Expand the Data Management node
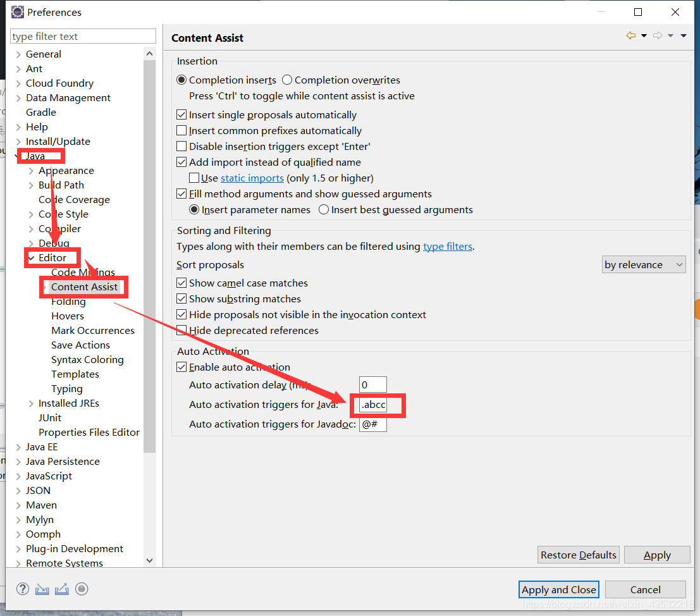Viewport: 700px width, 616px height. (18, 98)
